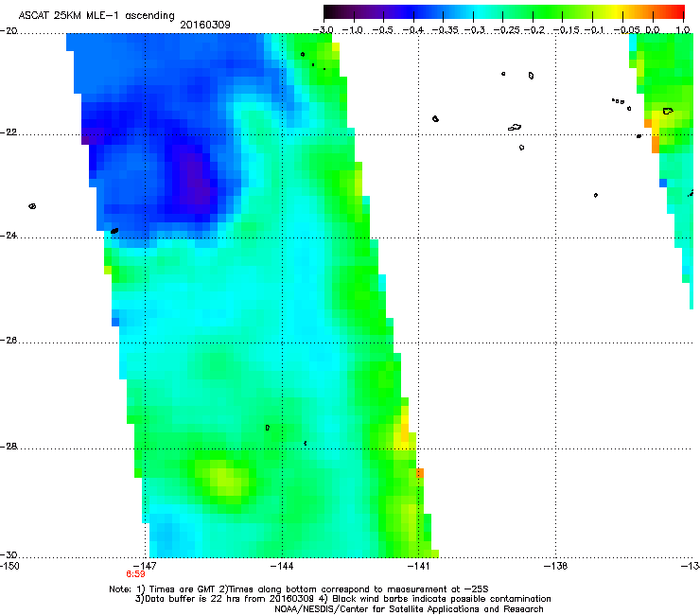Select the -0.05 color scale label
Image resolution: width=700 pixels, height=615 pixels.
pyautogui.click(x=627, y=30)
